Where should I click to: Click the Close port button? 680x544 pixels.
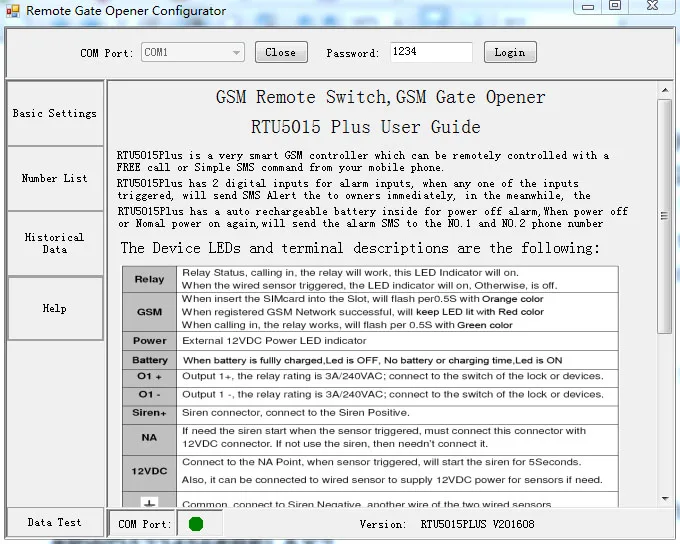click(281, 52)
